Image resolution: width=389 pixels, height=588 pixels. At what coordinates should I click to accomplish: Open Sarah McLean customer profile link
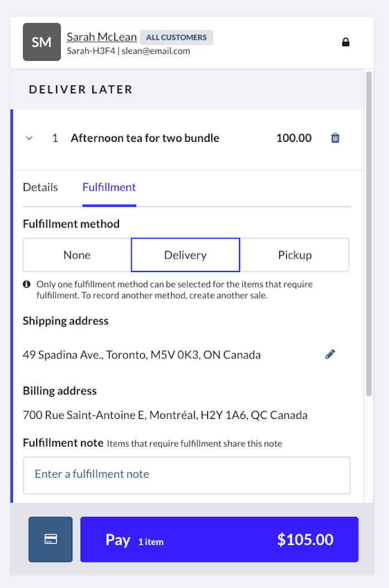tap(102, 37)
